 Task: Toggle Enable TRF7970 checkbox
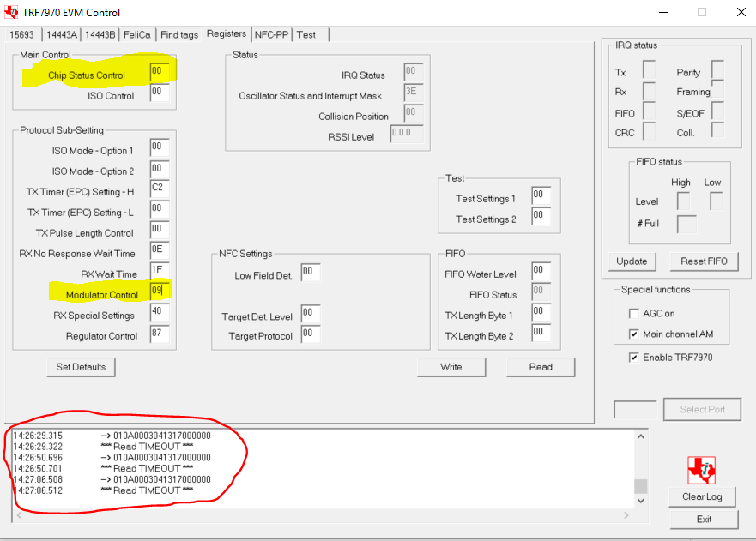[634, 357]
